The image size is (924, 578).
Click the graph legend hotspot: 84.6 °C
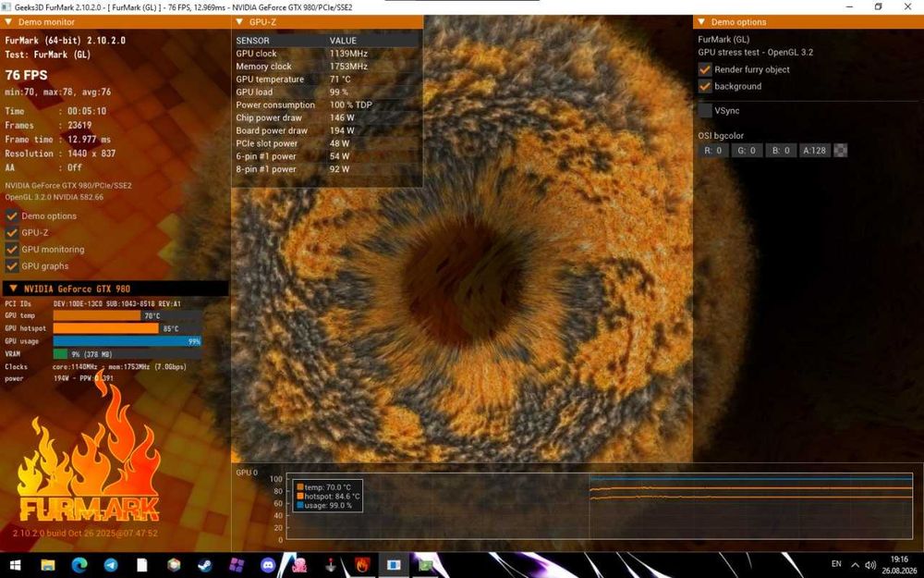pyautogui.click(x=328, y=496)
